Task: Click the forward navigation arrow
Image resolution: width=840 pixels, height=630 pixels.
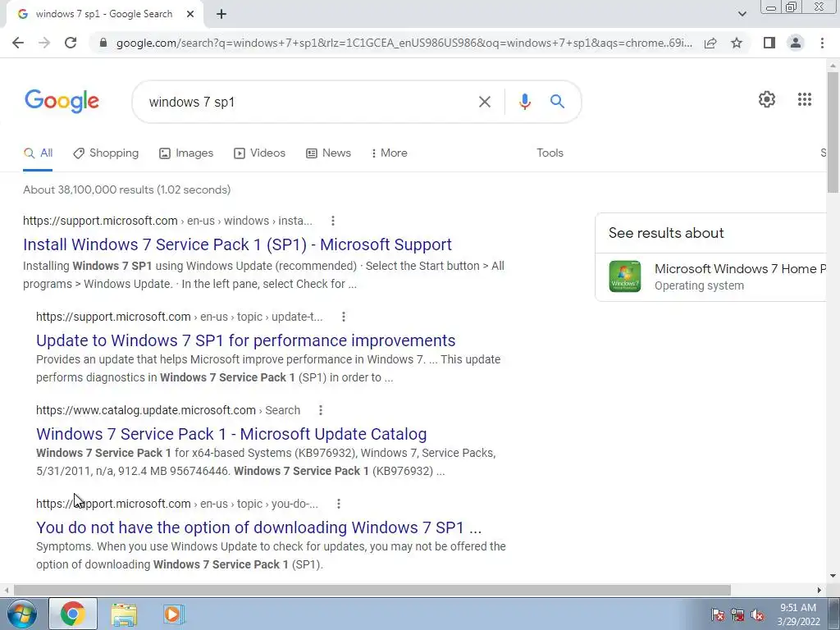Action: (x=44, y=43)
